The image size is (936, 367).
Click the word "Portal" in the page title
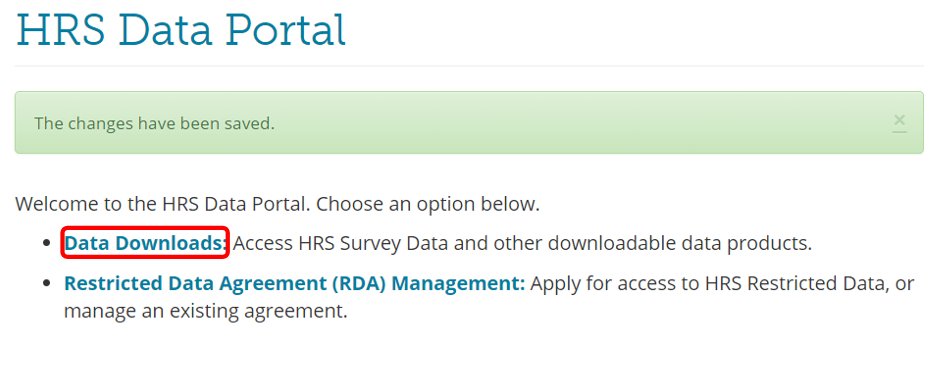click(x=285, y=29)
